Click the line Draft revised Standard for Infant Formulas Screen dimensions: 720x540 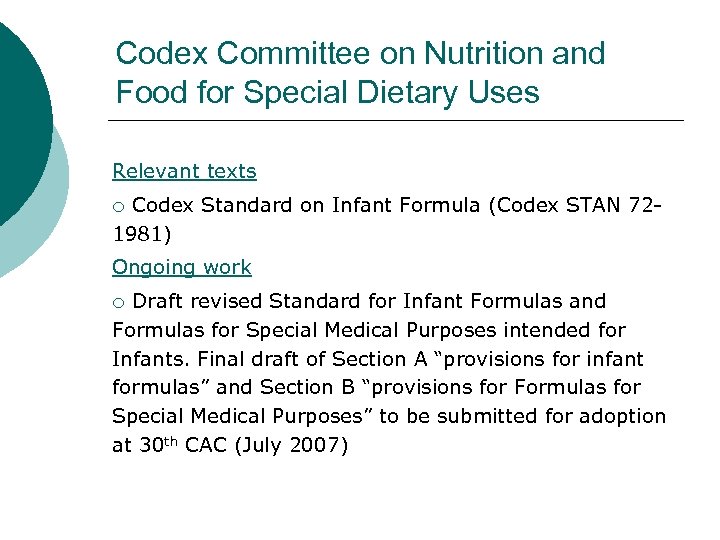pyautogui.click(x=369, y=301)
